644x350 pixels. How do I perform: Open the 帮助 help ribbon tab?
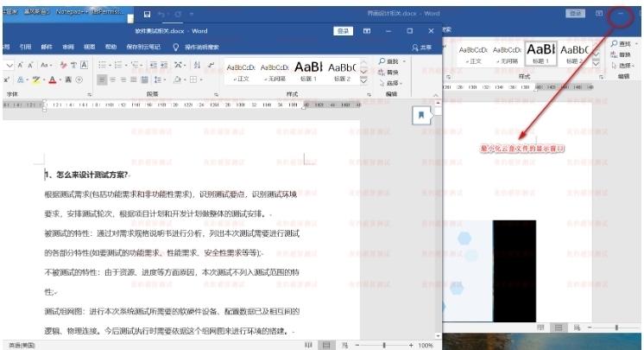pyautogui.click(x=110, y=47)
